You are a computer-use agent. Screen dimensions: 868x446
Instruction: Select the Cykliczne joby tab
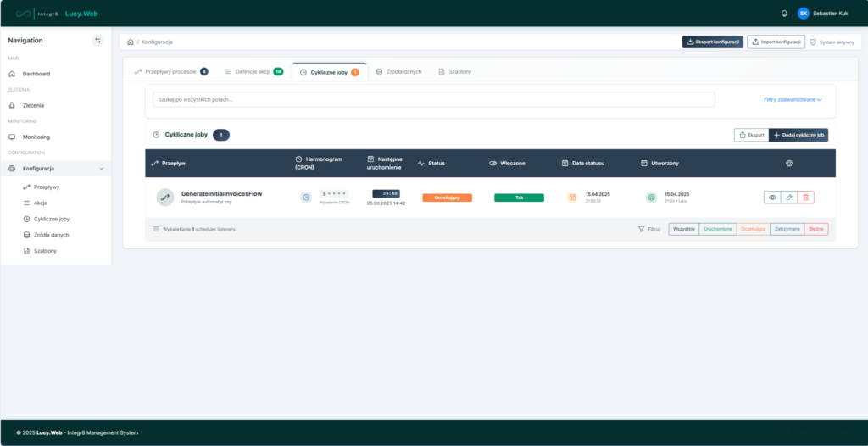click(x=330, y=72)
